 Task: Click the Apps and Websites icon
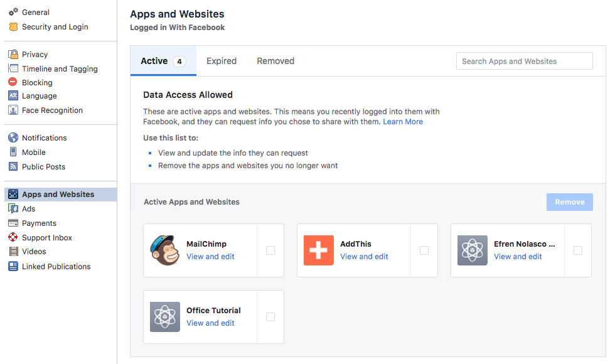13,194
